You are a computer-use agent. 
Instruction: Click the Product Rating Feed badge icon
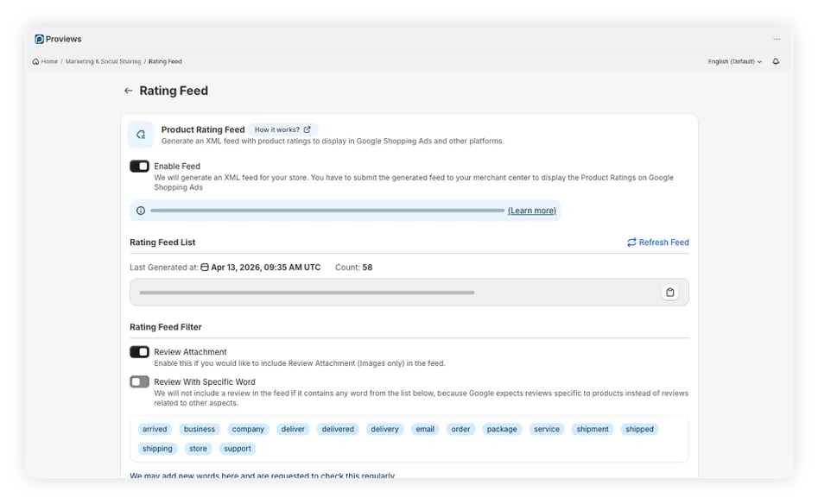[x=140, y=134]
